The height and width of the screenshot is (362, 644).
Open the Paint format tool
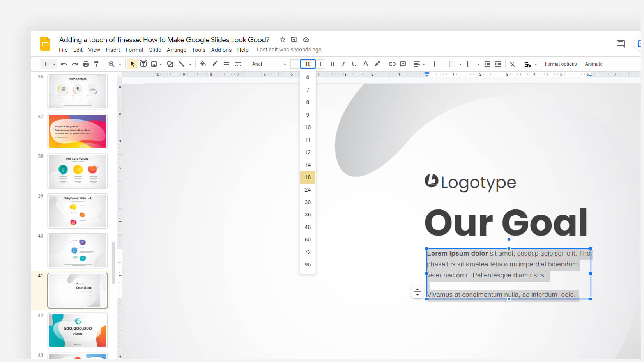click(x=97, y=64)
